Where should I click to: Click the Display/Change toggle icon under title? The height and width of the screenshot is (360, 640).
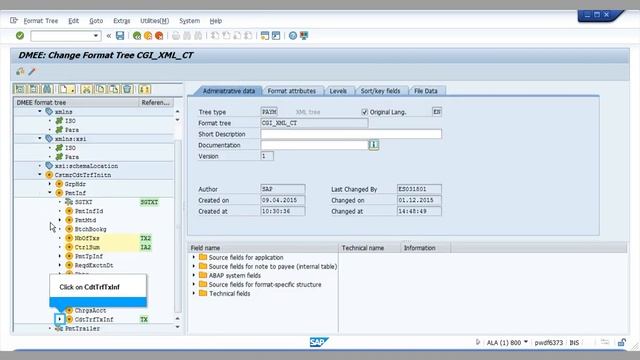coord(20,71)
